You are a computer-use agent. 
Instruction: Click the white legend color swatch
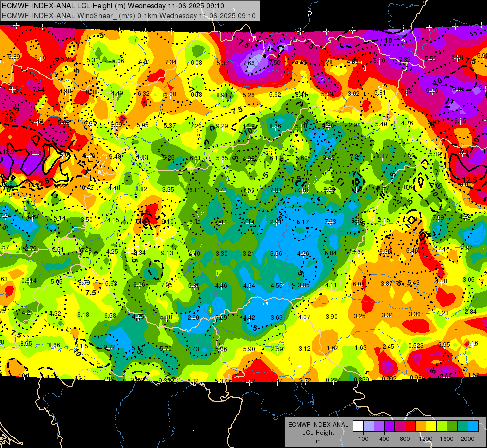[358, 426]
